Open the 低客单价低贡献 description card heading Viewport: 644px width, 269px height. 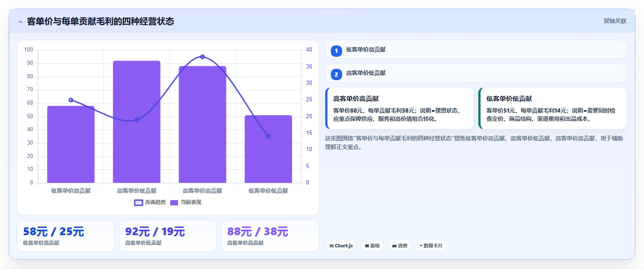[x=509, y=99]
